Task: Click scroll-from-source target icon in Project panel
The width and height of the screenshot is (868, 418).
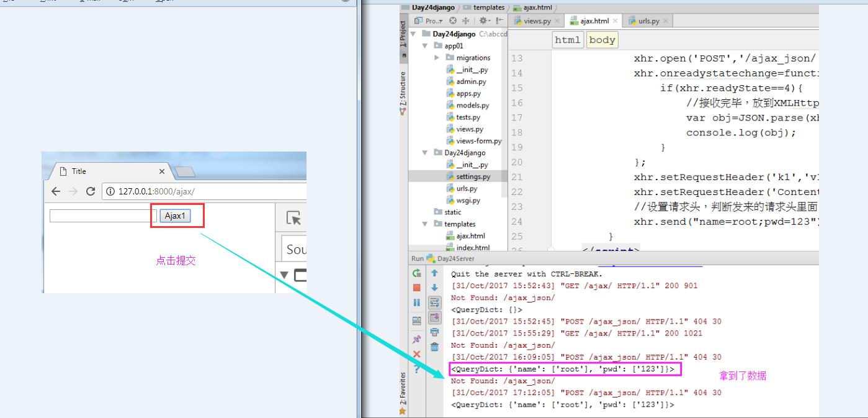Action: point(452,20)
